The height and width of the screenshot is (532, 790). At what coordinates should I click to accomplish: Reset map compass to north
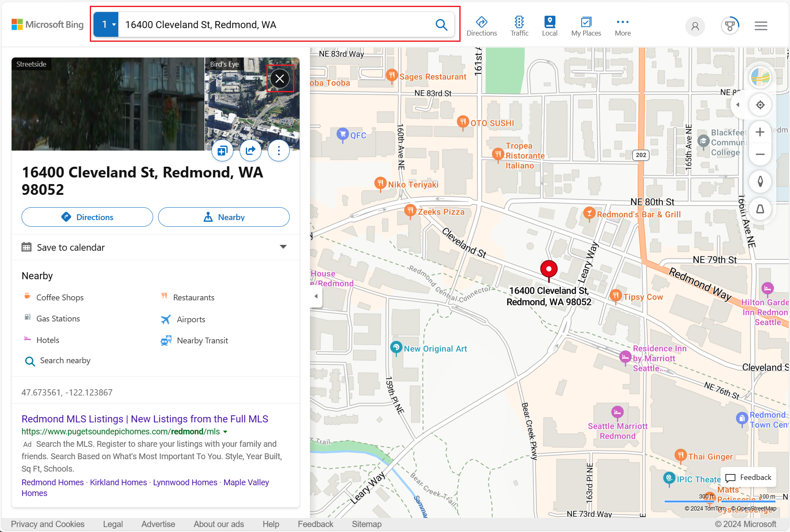click(x=760, y=182)
